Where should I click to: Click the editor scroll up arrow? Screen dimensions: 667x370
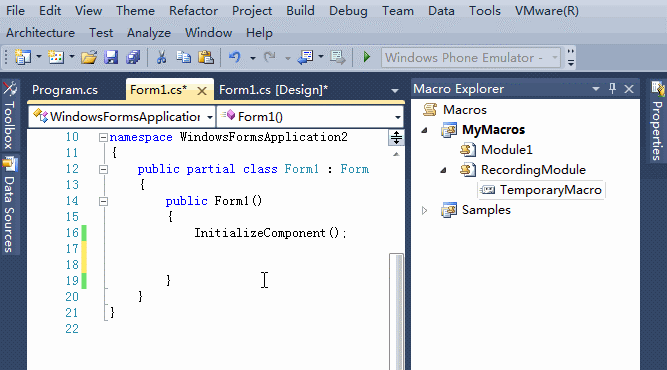(x=396, y=154)
